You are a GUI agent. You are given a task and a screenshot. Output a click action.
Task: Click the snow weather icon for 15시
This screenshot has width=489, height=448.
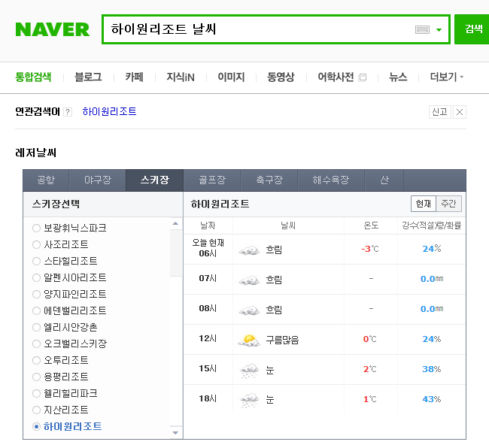(x=249, y=371)
